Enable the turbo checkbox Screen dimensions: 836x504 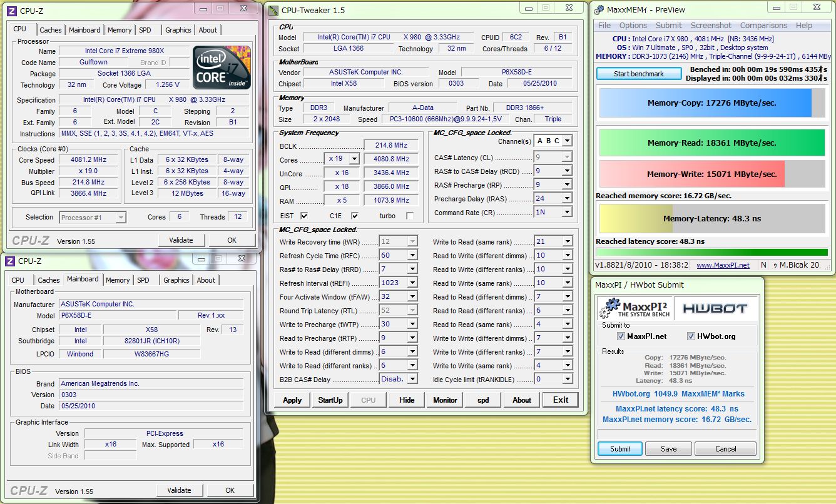410,216
